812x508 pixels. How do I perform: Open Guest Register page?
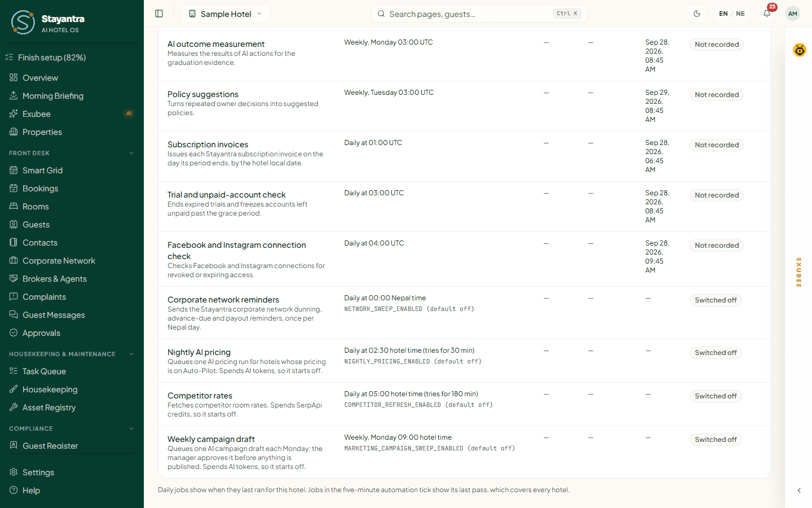point(72,446)
